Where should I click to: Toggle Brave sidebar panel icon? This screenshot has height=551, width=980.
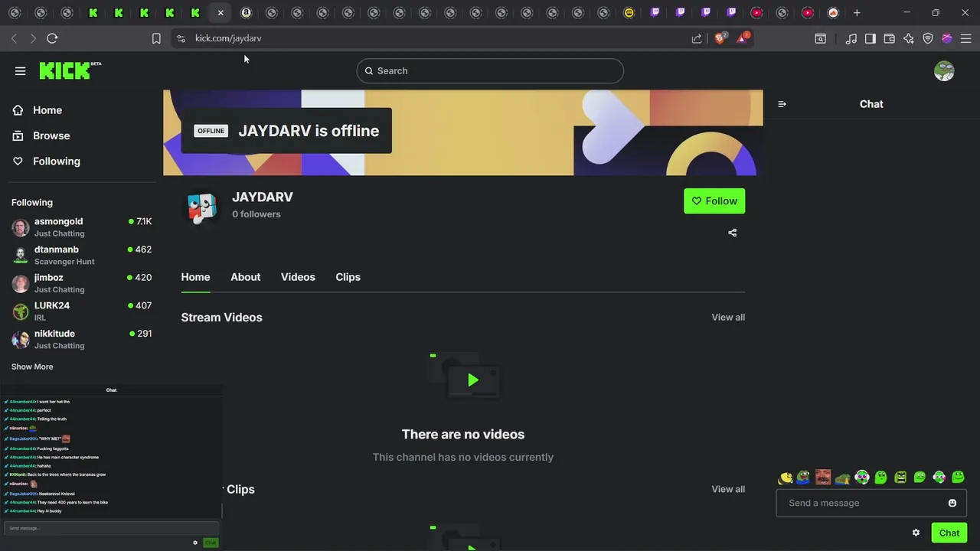coord(871,38)
